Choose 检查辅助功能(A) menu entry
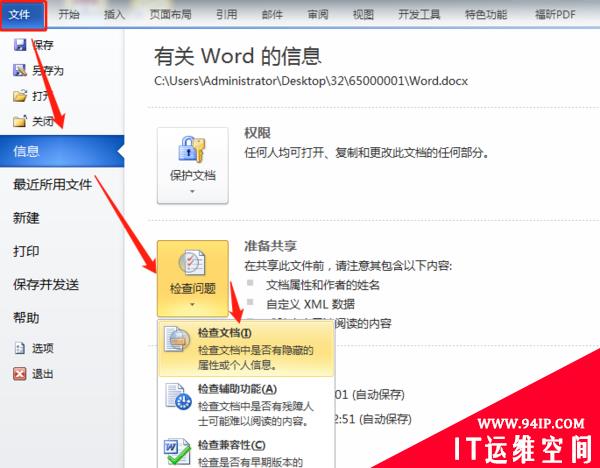 pos(246,405)
